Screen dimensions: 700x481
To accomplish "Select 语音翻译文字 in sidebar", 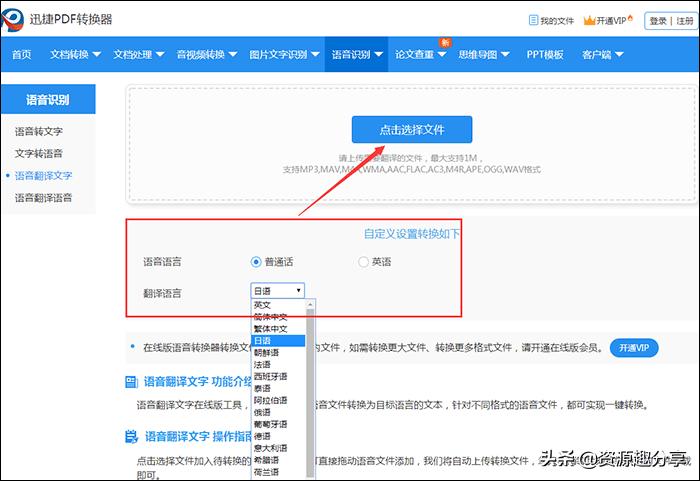I will click(43, 176).
